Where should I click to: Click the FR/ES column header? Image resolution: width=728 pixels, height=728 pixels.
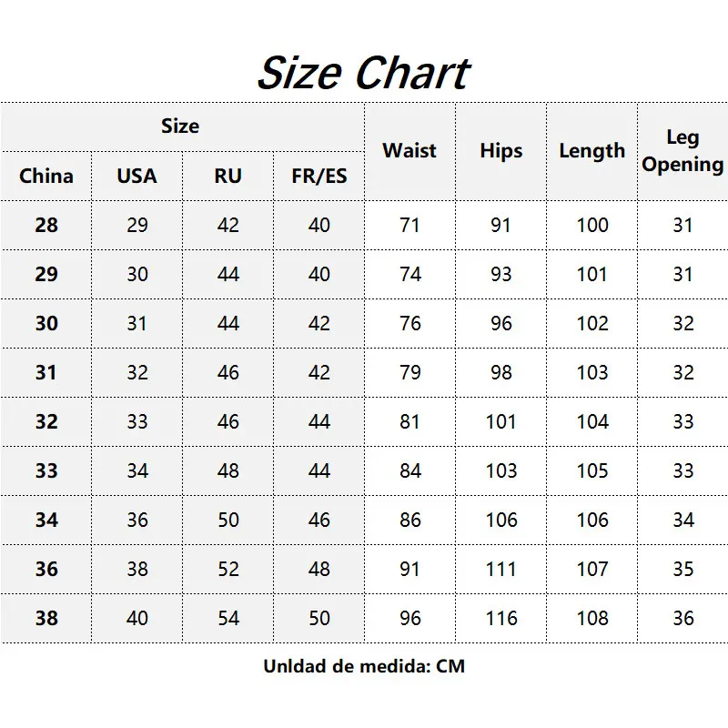tap(319, 176)
